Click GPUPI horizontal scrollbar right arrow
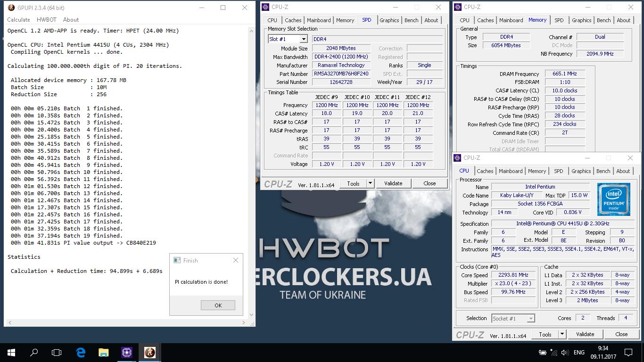The width and height of the screenshot is (644, 362). coord(244,323)
